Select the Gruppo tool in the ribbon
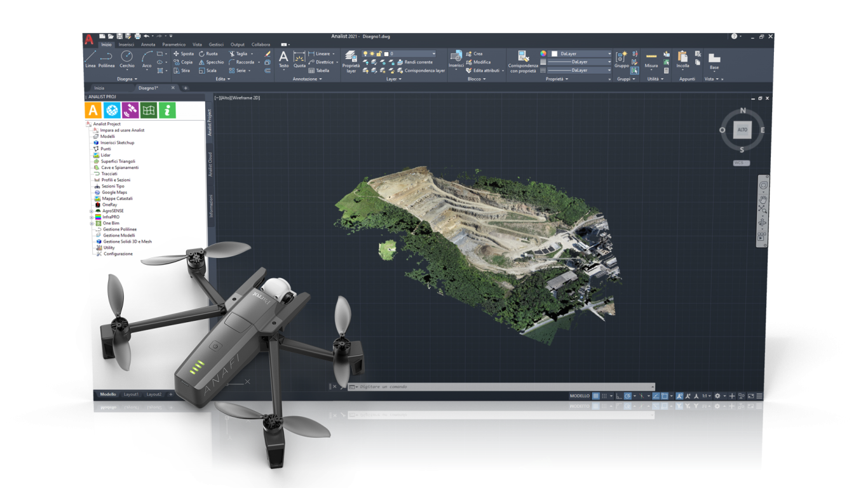 pos(621,58)
